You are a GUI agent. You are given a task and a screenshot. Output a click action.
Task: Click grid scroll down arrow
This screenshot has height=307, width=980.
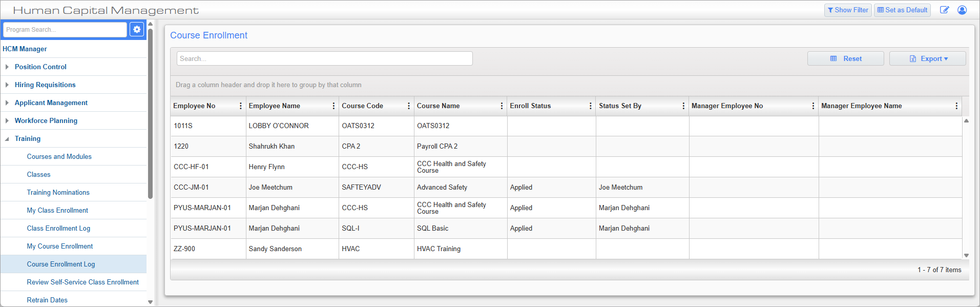click(966, 255)
